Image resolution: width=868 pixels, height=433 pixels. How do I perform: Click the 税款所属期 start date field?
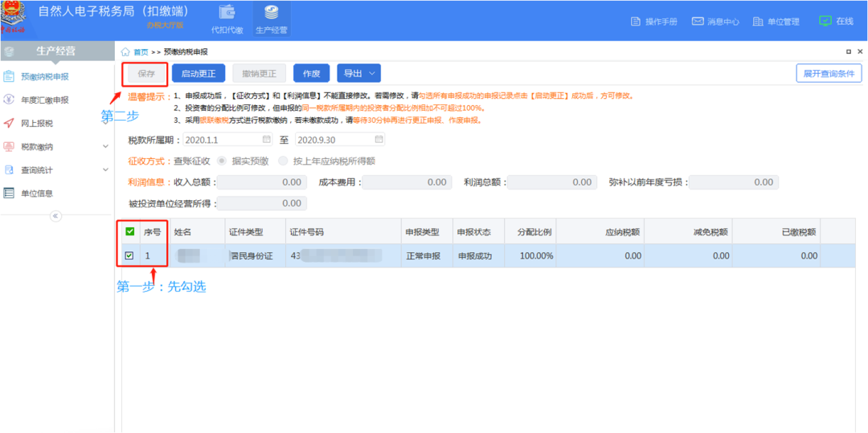pos(228,139)
